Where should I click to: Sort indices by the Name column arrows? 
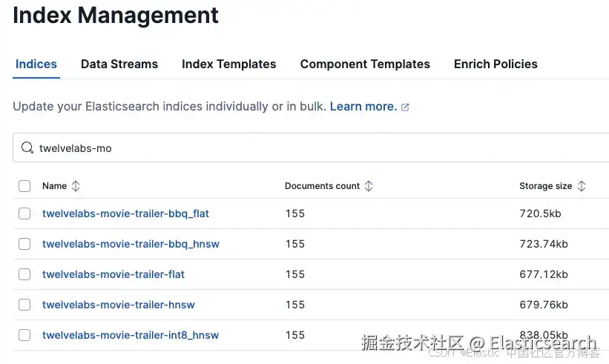76,186
